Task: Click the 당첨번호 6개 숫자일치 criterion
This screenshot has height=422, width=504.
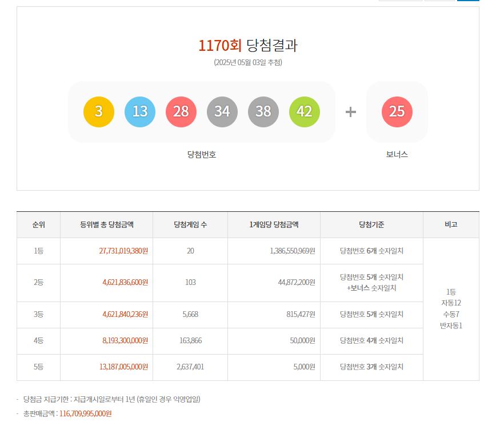Action: pos(371,251)
